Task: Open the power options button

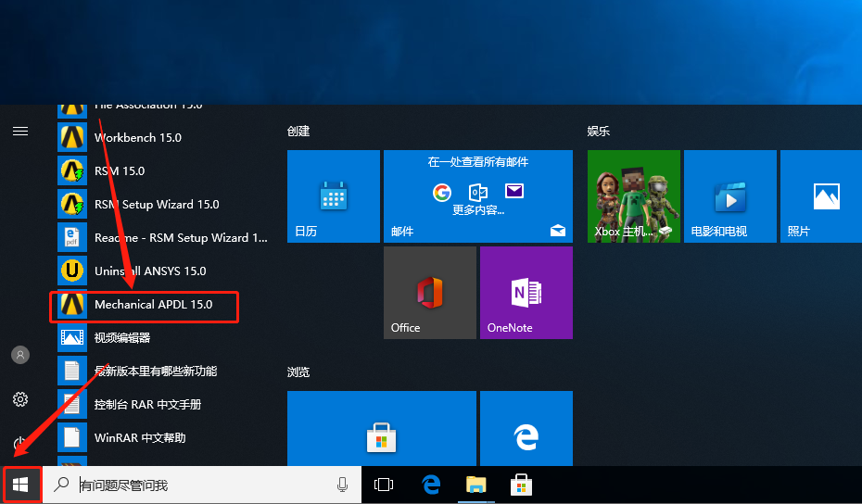Action: (20, 443)
